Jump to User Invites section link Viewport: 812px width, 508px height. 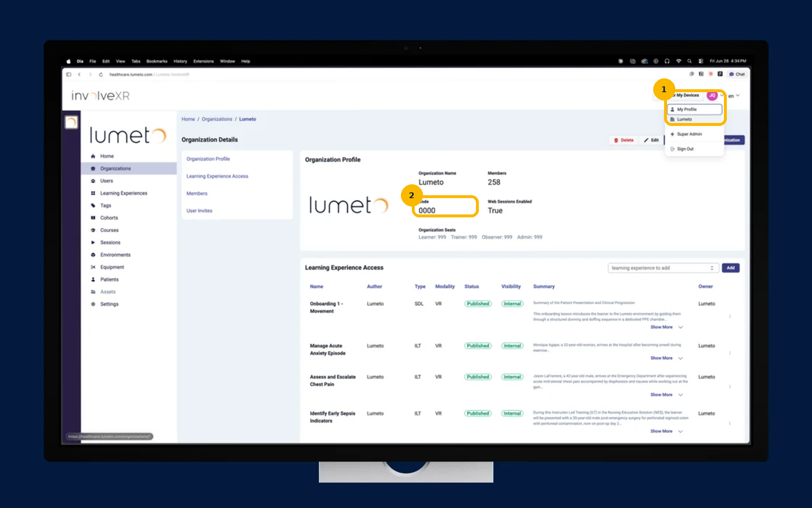click(199, 210)
